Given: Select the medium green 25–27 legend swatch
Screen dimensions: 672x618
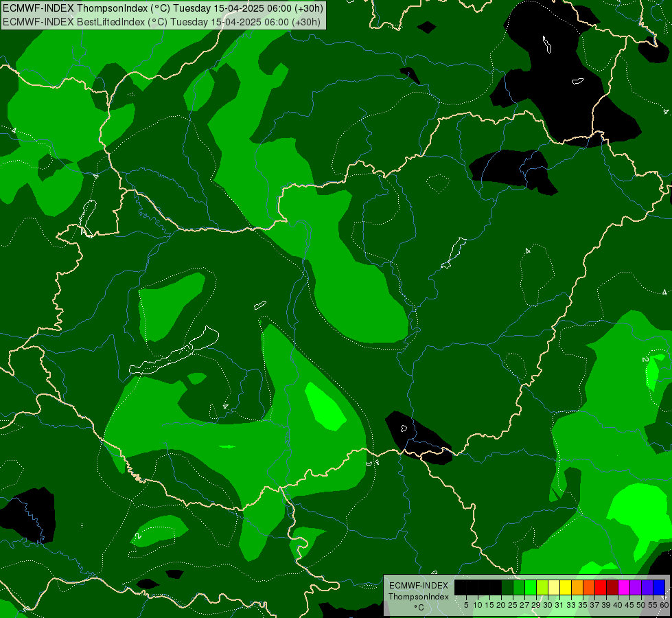Looking at the screenshot, I should click(x=519, y=587).
